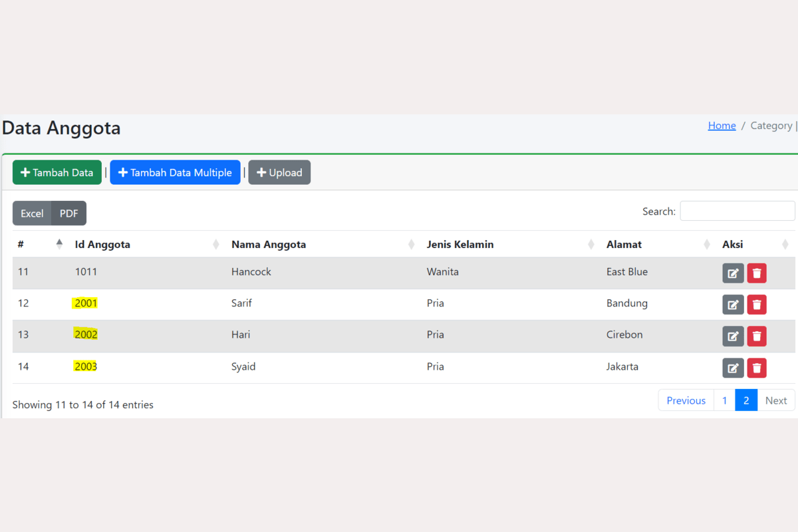Click the edit icon for Hancock row
The height and width of the screenshot is (532, 798).
tap(733, 273)
